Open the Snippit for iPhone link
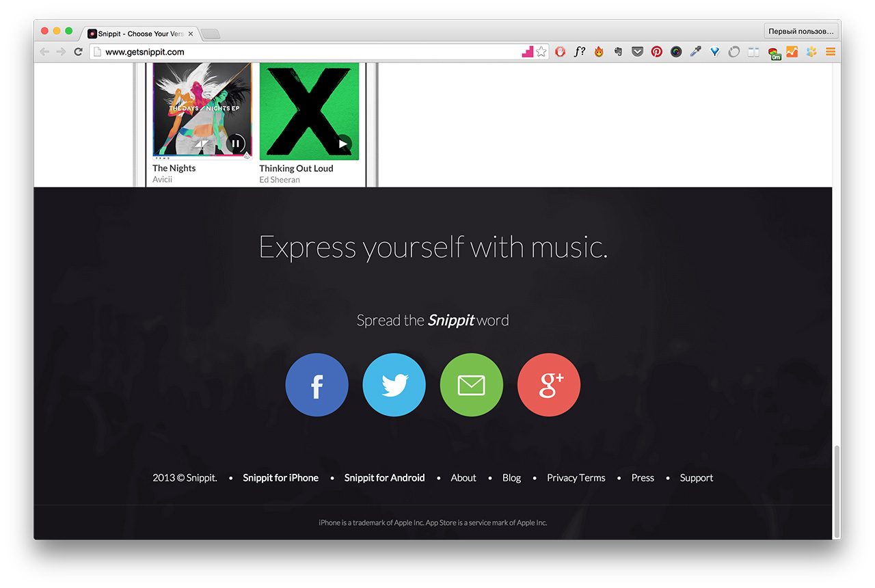The image size is (875, 588). (x=280, y=478)
